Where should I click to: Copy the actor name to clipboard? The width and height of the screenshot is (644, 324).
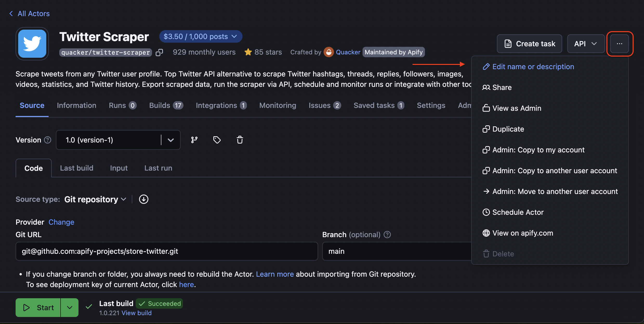point(160,52)
